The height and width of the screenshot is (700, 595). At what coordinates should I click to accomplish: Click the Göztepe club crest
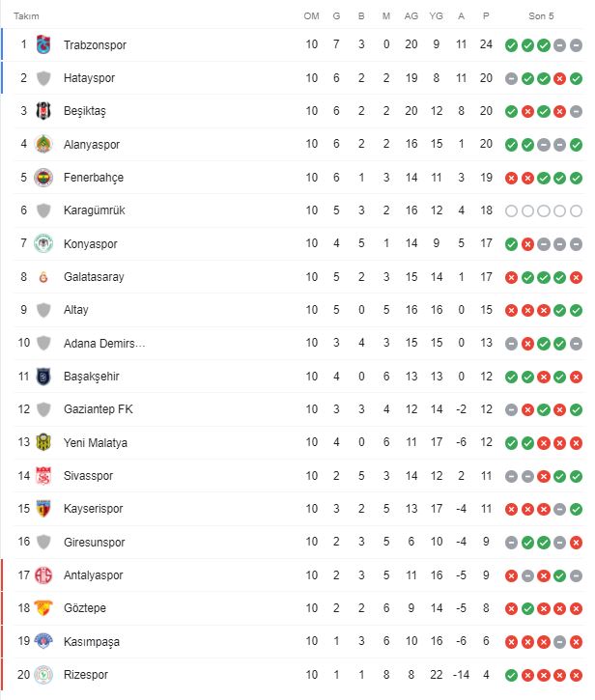click(43, 608)
